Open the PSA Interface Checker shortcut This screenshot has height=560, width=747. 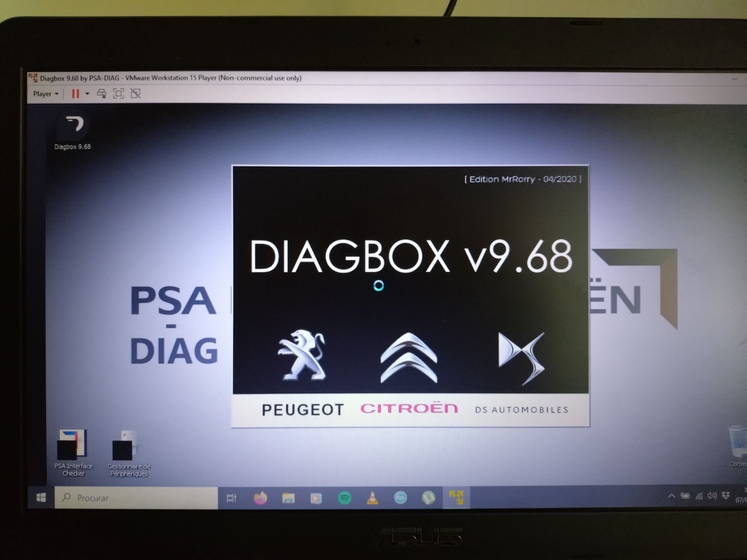[x=73, y=453]
